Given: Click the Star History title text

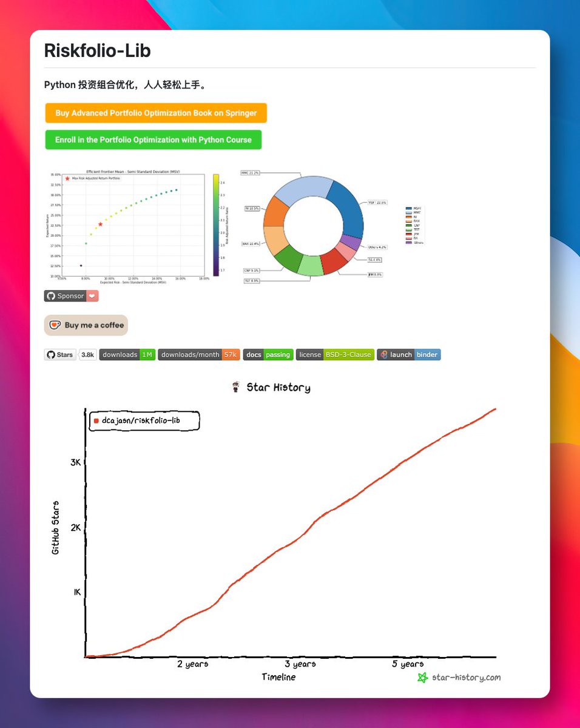Looking at the screenshot, I should [x=278, y=388].
